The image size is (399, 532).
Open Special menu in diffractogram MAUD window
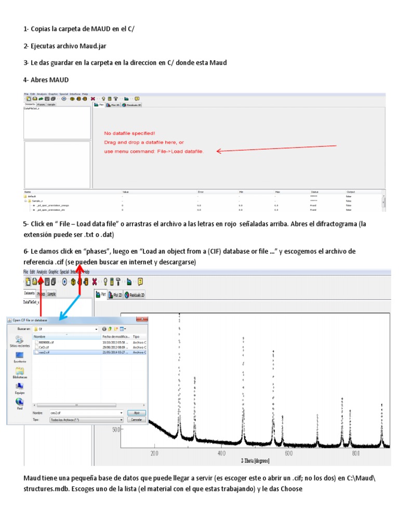[64, 272]
